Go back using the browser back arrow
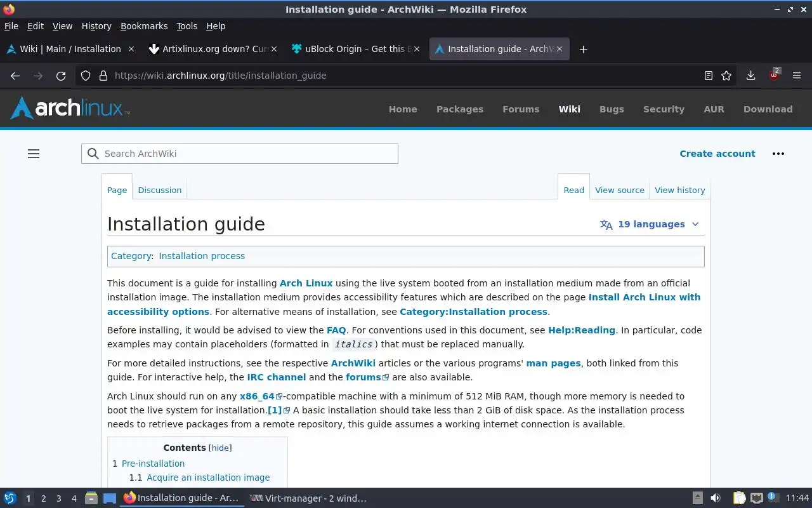 pyautogui.click(x=15, y=76)
